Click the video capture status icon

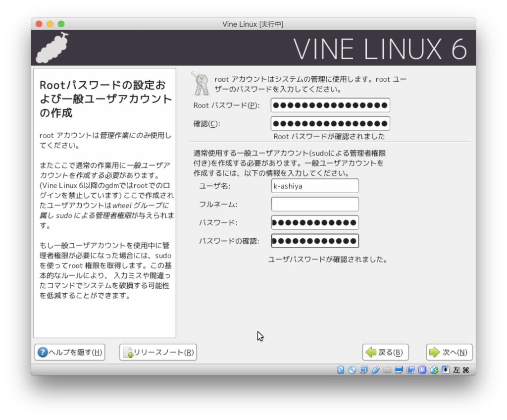tap(410, 370)
